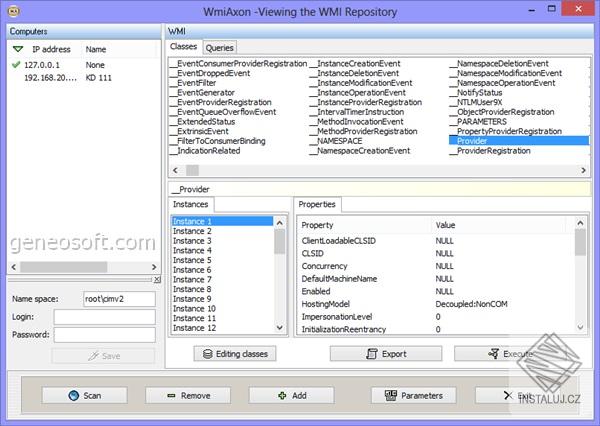Close the Computers side panel with the X icon
600x426 pixels.
click(157, 280)
